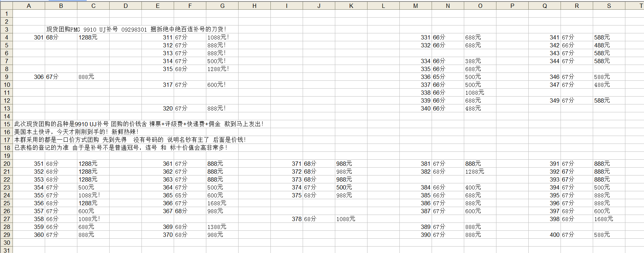Viewport: 644px width, 253px height.
Task: Click the text starting 美国本土快评
Action: tap(76, 132)
